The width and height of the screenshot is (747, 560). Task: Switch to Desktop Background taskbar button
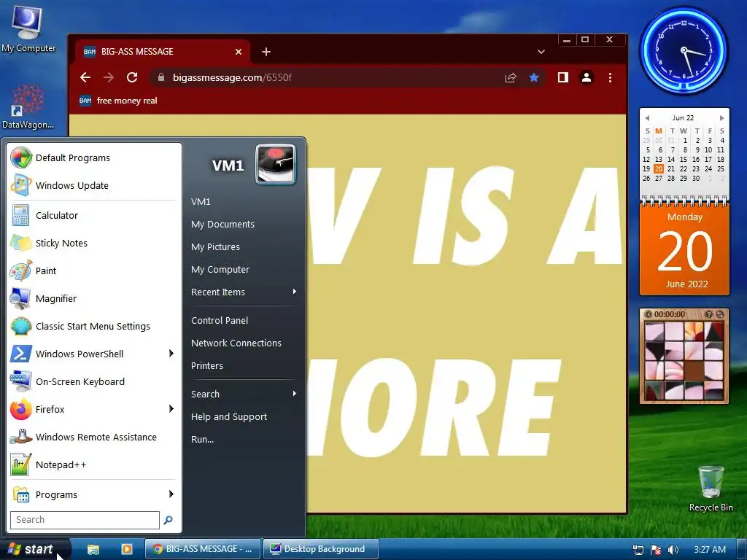click(x=321, y=549)
